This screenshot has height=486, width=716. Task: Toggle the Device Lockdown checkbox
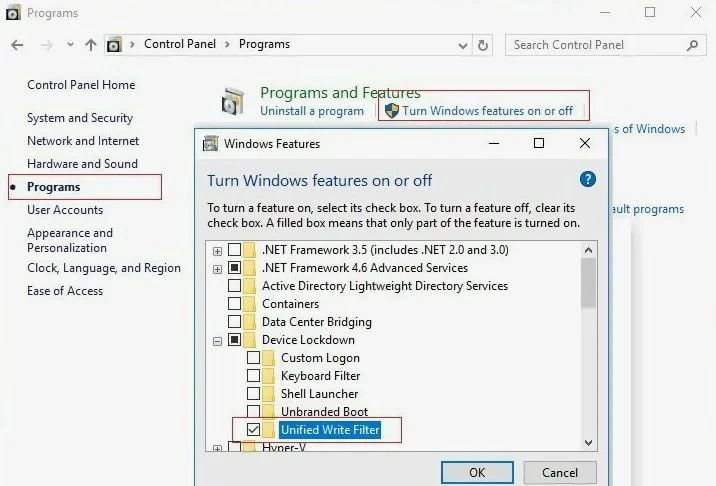pyautogui.click(x=234, y=339)
